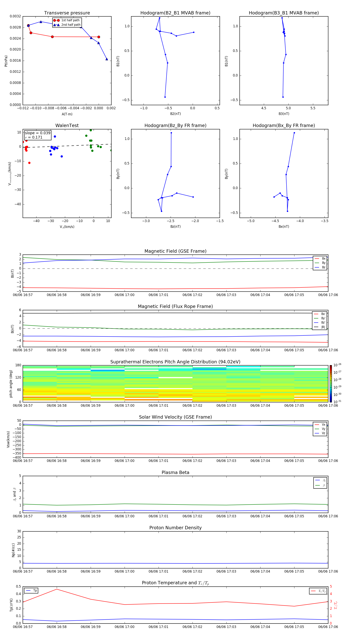Click the "Proton Number Density" title

(x=175, y=528)
